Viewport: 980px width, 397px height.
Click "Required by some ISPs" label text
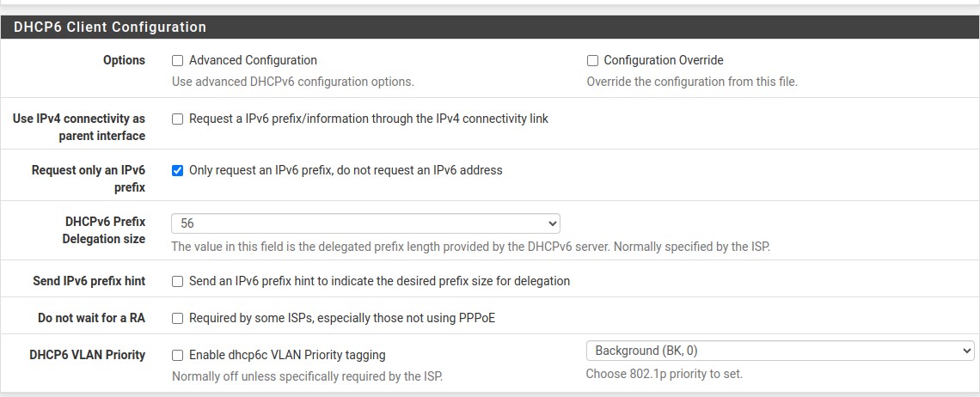coord(342,319)
